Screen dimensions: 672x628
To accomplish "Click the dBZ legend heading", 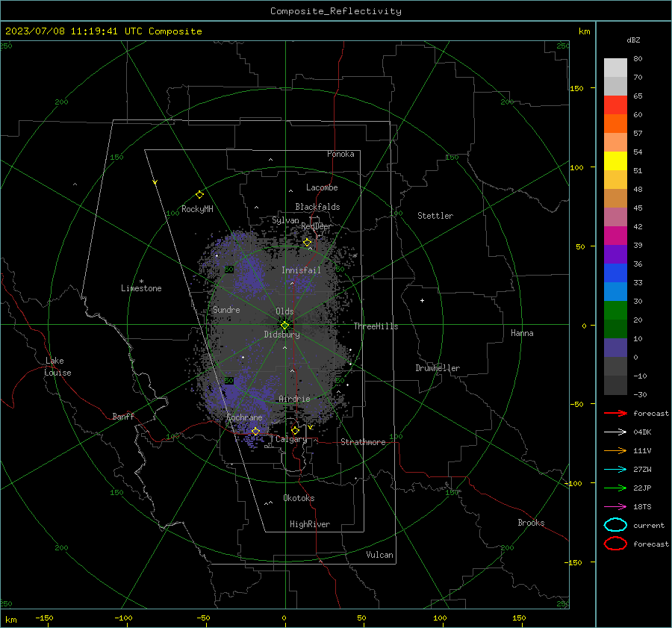I will point(633,40).
